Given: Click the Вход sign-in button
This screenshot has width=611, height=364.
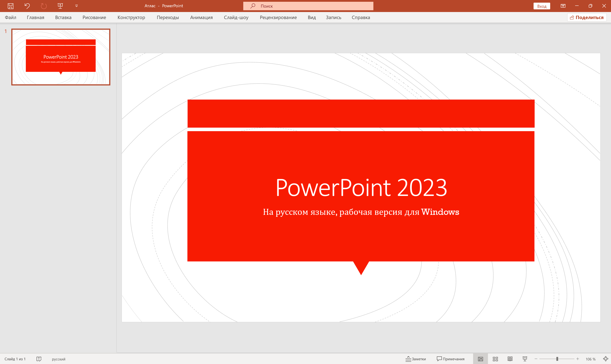Looking at the screenshot, I should point(542,6).
